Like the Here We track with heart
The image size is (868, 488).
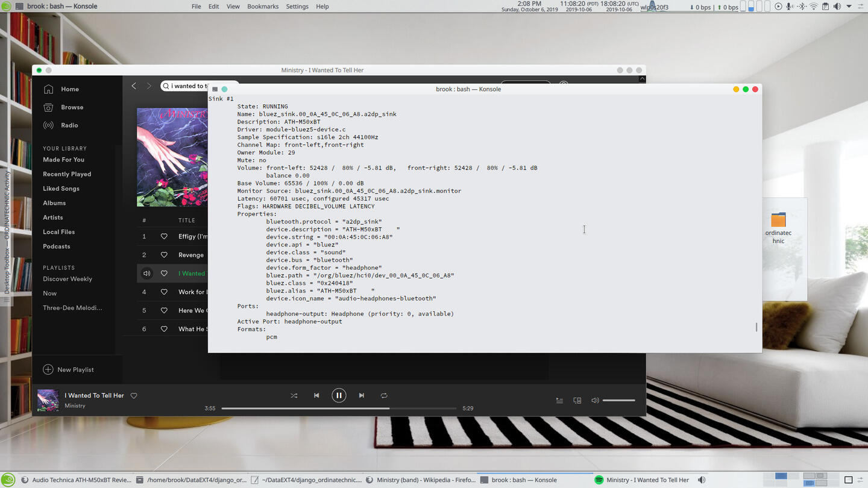[164, 310]
